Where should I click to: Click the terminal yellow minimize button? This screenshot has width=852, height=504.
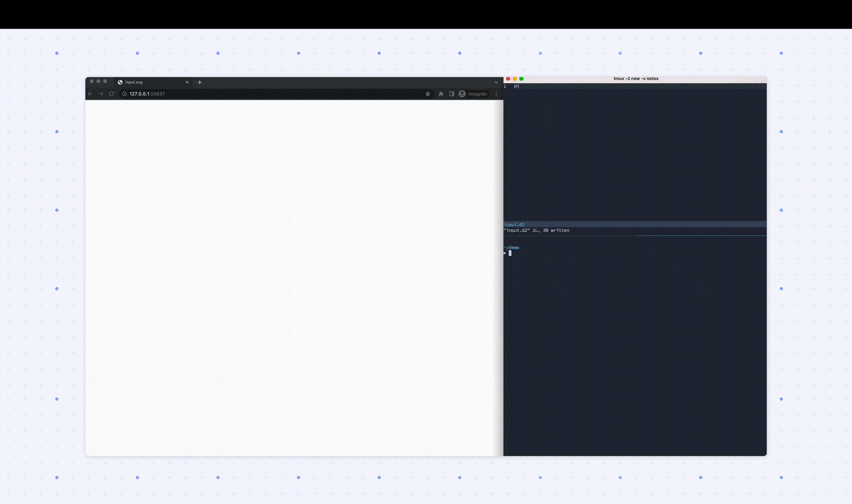(x=515, y=79)
